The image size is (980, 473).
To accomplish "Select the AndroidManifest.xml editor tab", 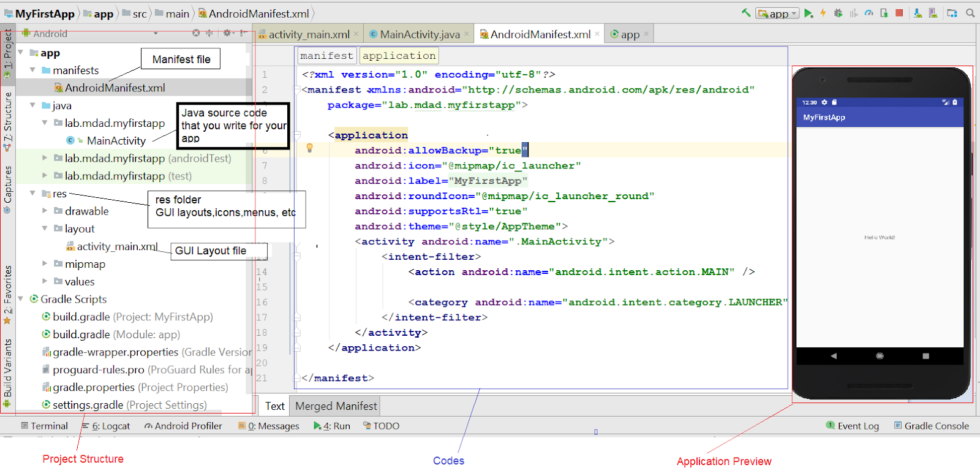I will point(540,34).
